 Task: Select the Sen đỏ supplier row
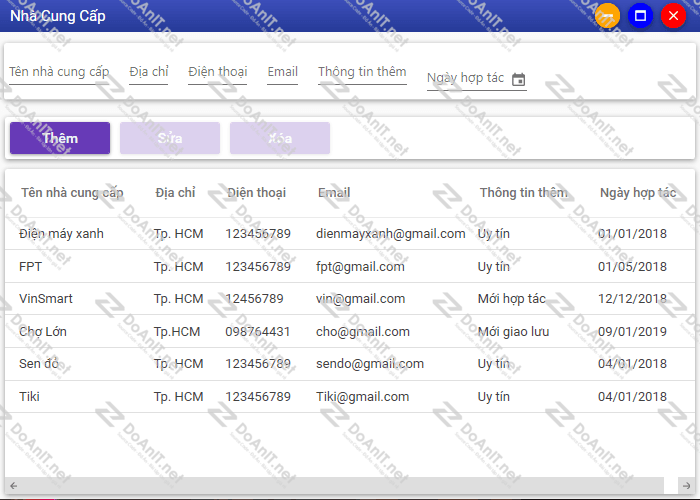(350, 364)
